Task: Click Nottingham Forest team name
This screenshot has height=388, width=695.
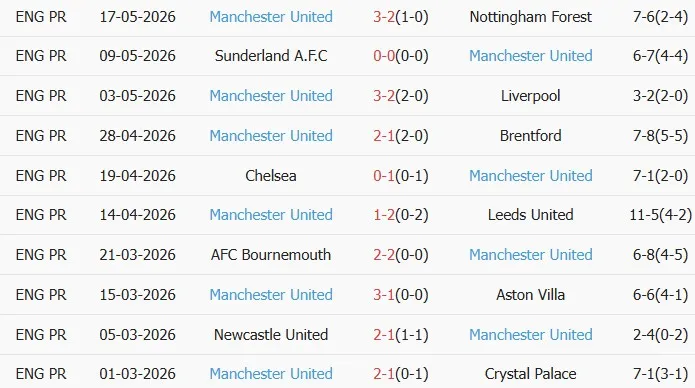Action: 531,17
